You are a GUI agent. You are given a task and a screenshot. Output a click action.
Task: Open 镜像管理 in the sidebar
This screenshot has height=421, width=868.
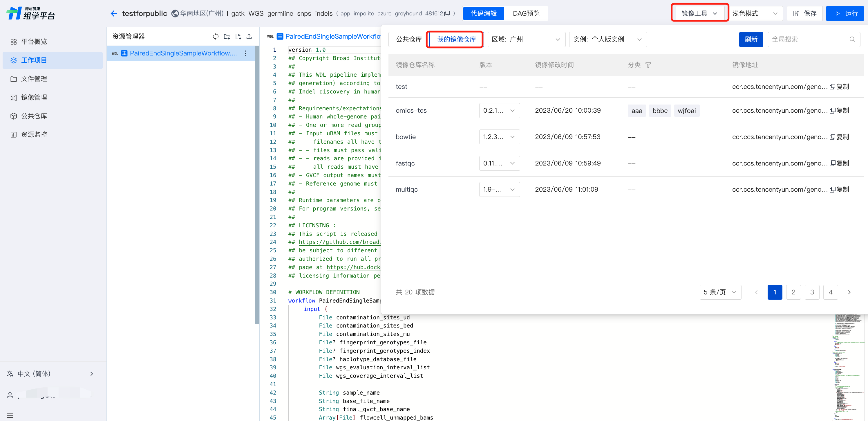34,98
